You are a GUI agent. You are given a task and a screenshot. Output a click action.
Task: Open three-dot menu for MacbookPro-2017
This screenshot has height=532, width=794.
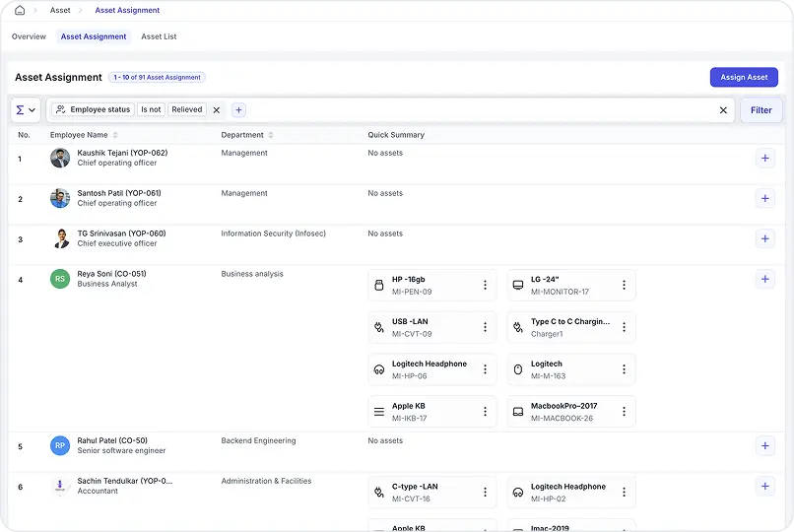click(624, 412)
